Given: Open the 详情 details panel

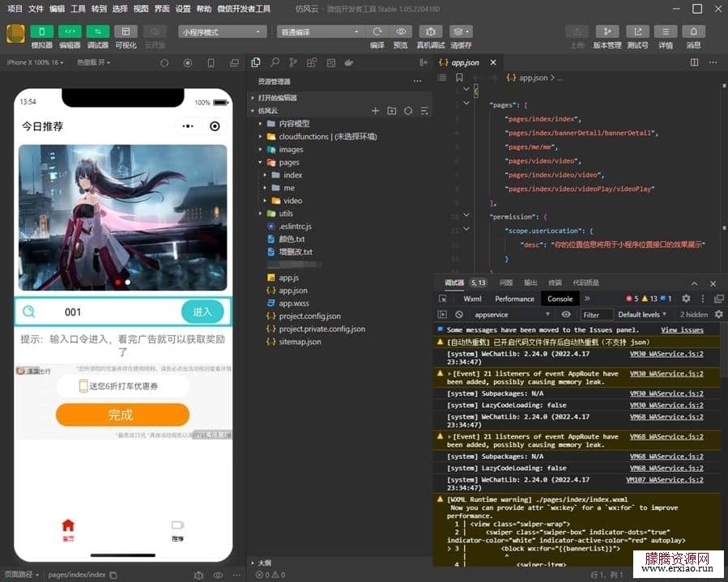Looking at the screenshot, I should pos(666,32).
